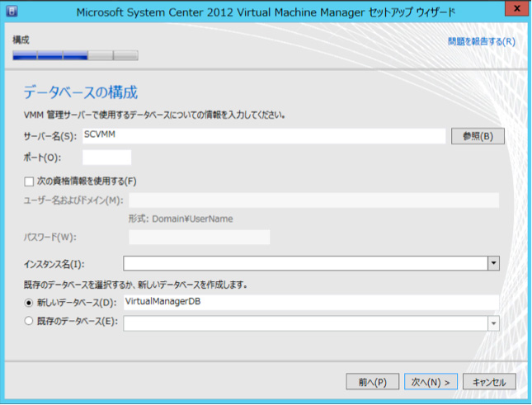Click the ユーザー名およびドメイン(M) field

313,200
